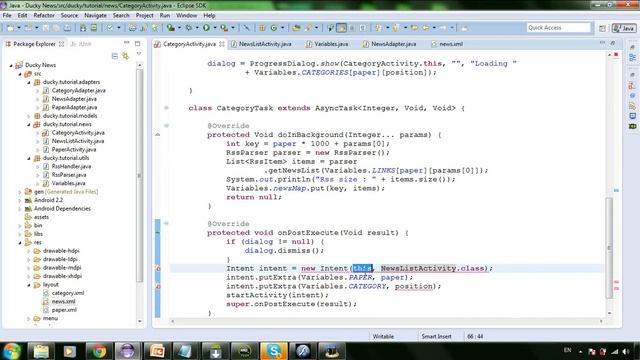Viewport: 640px width, 360px height.
Task: Click the Toggle Mark Occurrences toolbar button
Action: (x=342, y=28)
